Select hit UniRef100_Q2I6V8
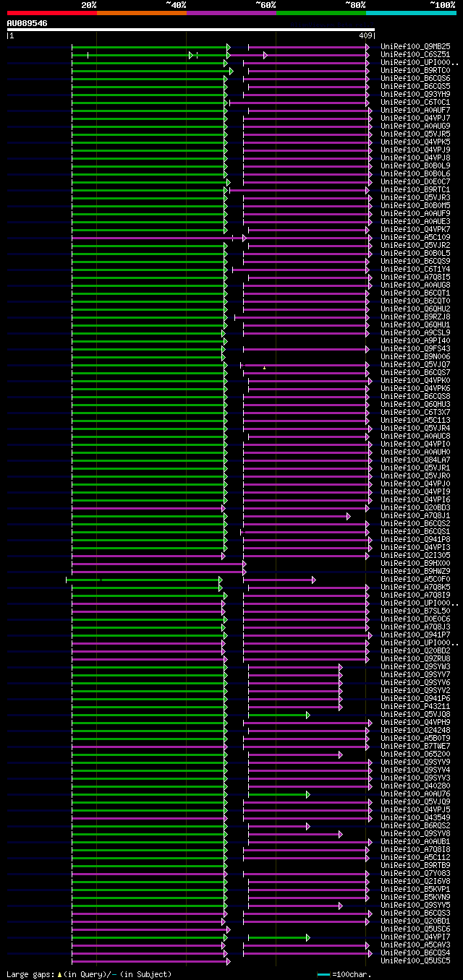This screenshot has width=463, height=980. [x=415, y=881]
